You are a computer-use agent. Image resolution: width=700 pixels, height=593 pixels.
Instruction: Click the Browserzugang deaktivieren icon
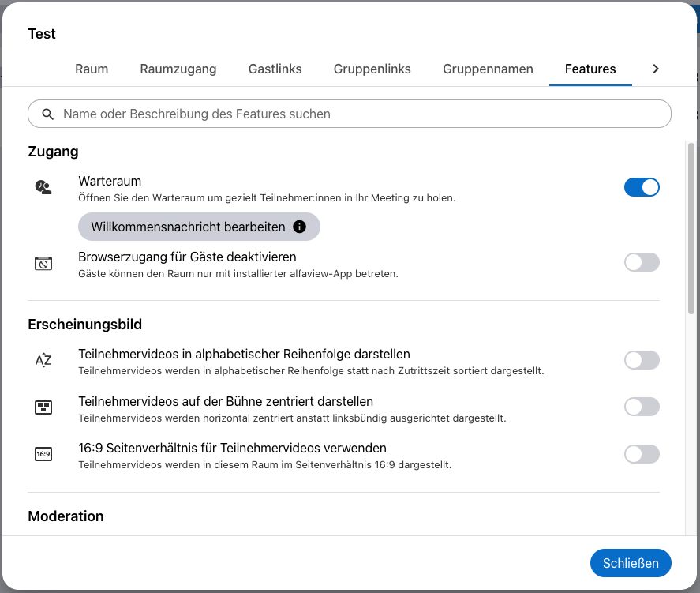coord(43,263)
